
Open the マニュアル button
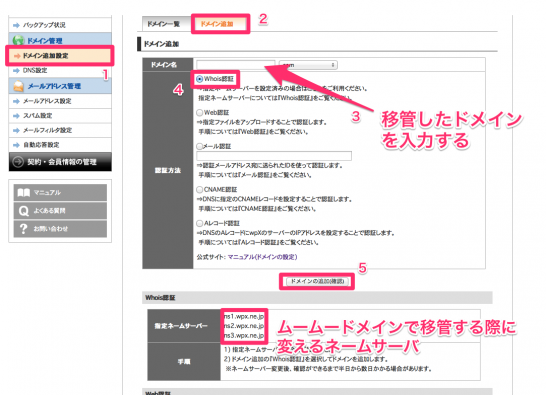(60, 192)
